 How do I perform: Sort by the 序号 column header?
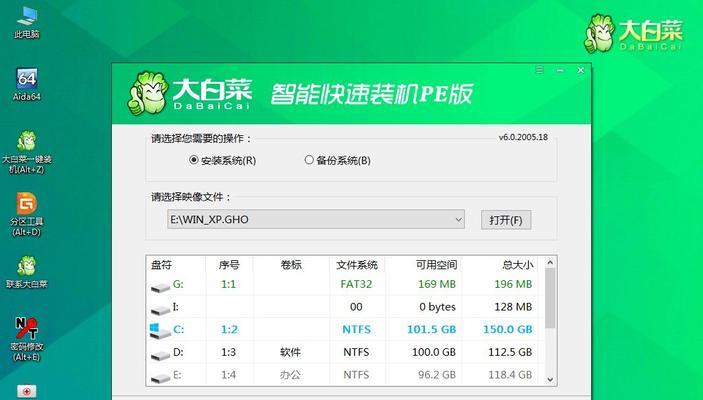pyautogui.click(x=229, y=265)
